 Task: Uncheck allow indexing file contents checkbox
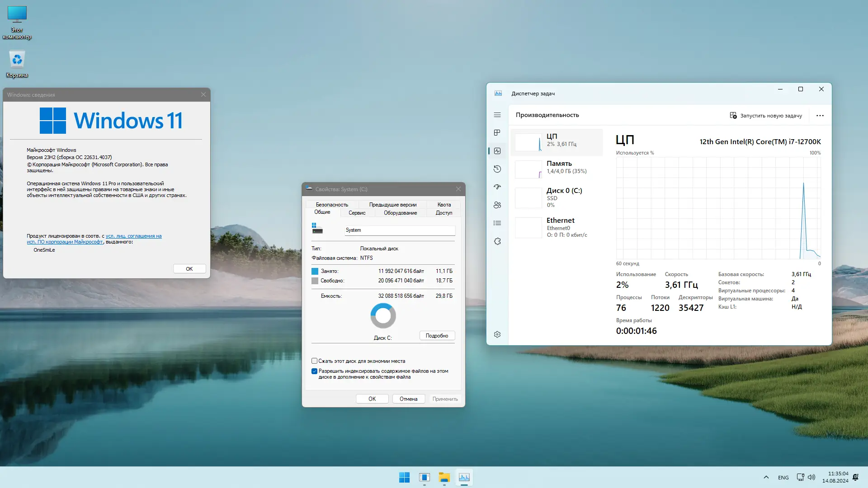(314, 371)
